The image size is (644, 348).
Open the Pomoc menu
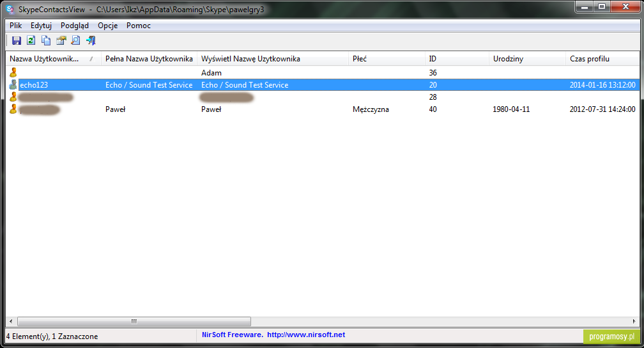click(139, 26)
